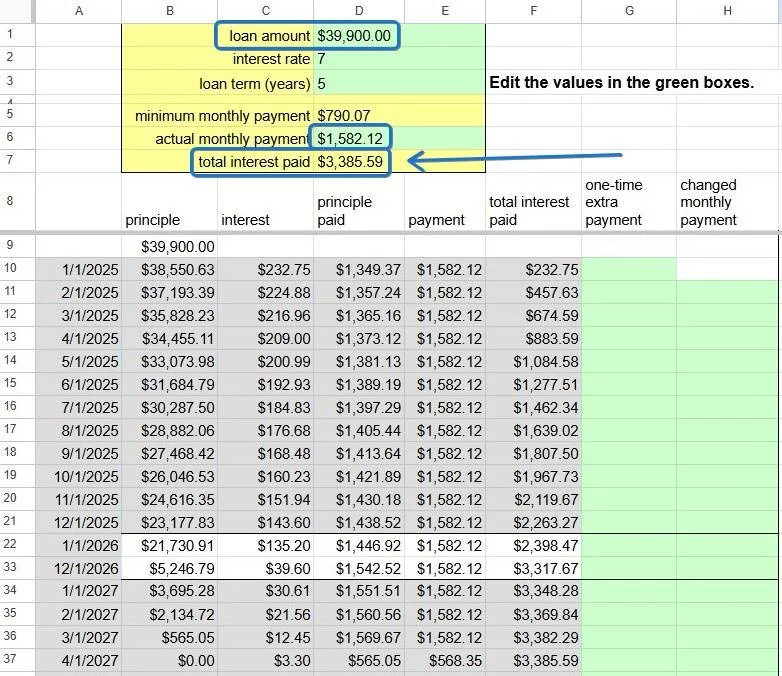Select interest cell $216.96

pyautogui.click(x=265, y=315)
